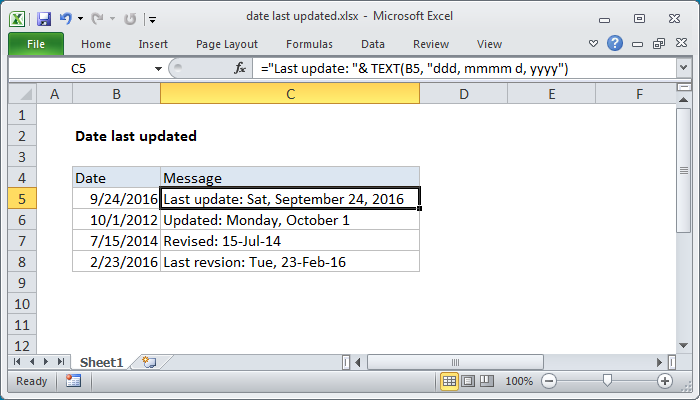Open Microsoft Excel Help question mark
This screenshot has width=700, height=400.
click(615, 44)
